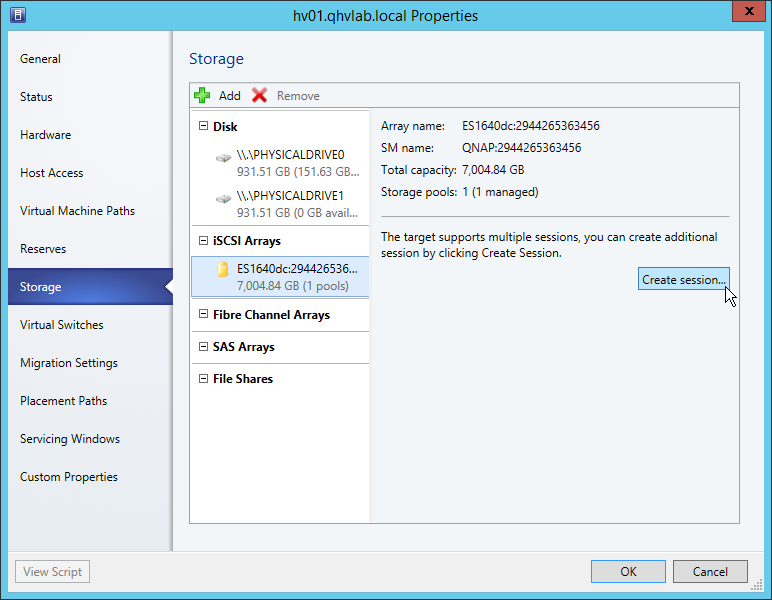Switch to the Hardware tab

pos(46,135)
